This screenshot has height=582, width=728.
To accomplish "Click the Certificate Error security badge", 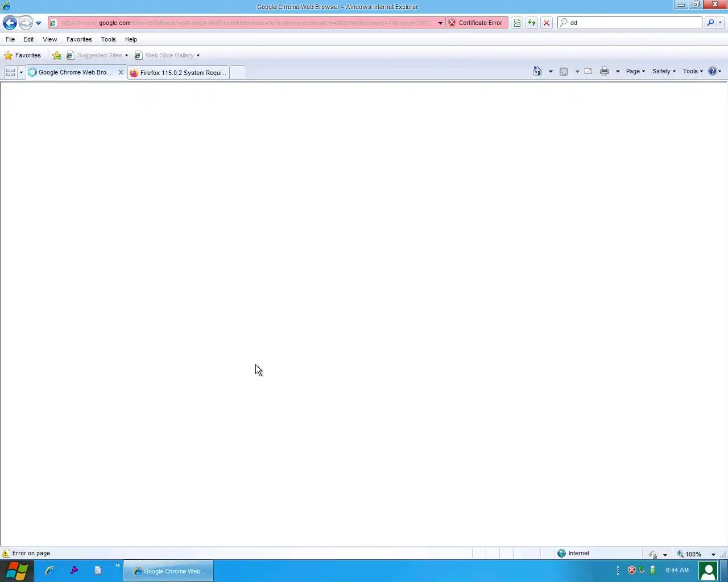I will point(476,23).
